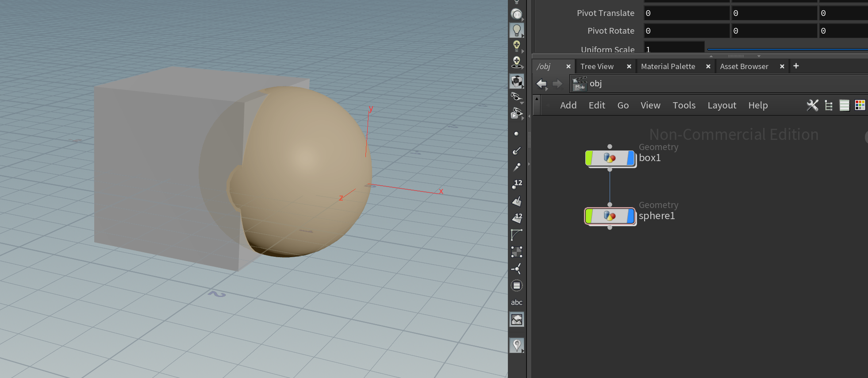Toggle display point normals icon

[516, 150]
